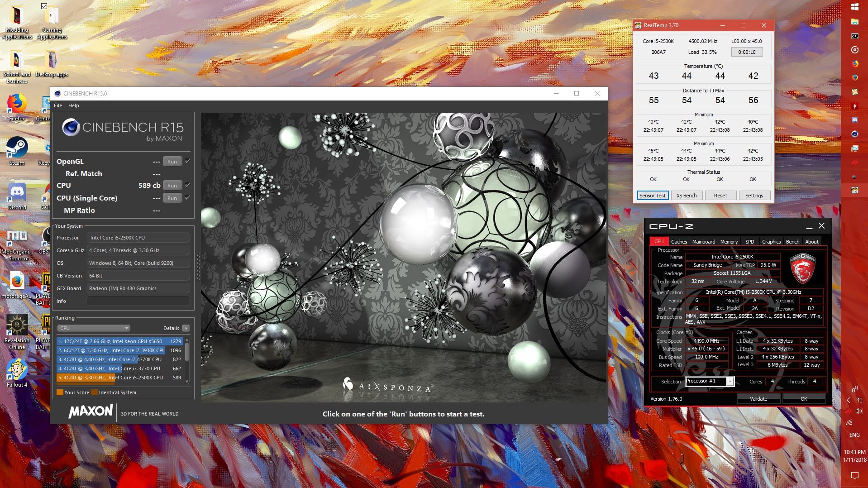Click Validate in CPU-Z
Screen dimensions: 868x488
tap(758, 399)
